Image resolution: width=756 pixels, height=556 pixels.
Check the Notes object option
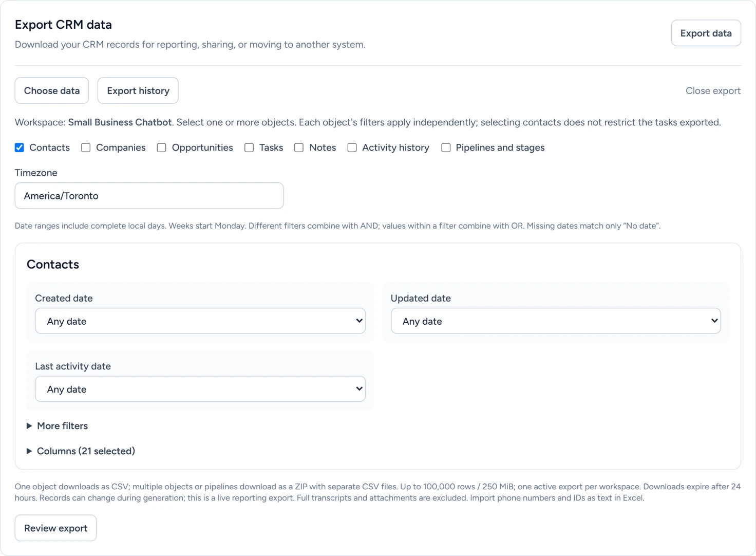(x=299, y=147)
